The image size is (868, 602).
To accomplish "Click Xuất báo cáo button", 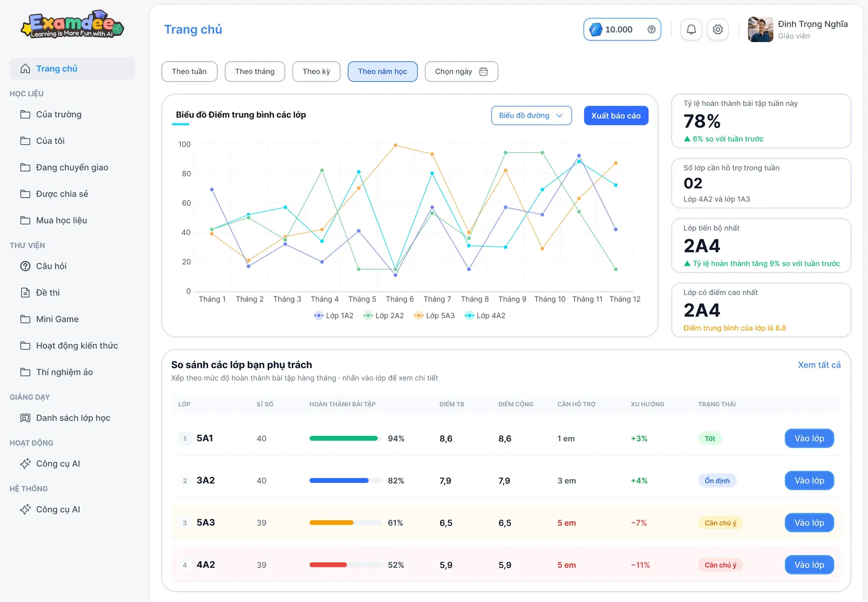I will tap(616, 116).
